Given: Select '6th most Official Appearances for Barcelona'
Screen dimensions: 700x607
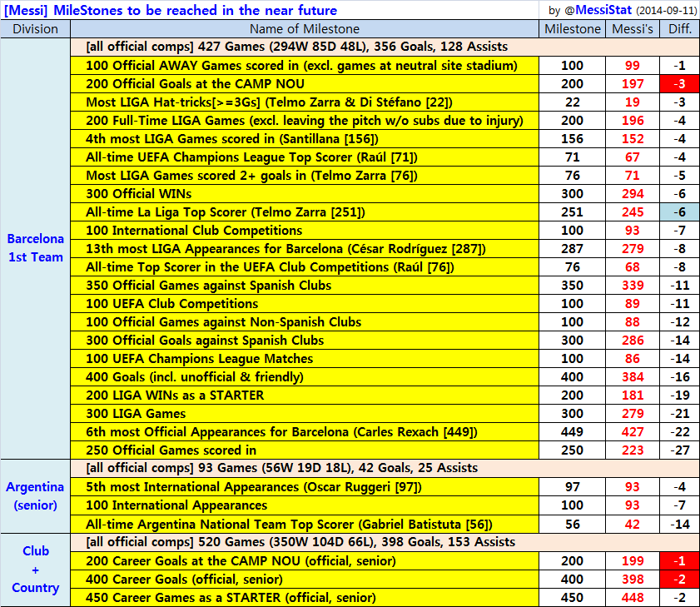Looking at the screenshot, I should tap(305, 432).
